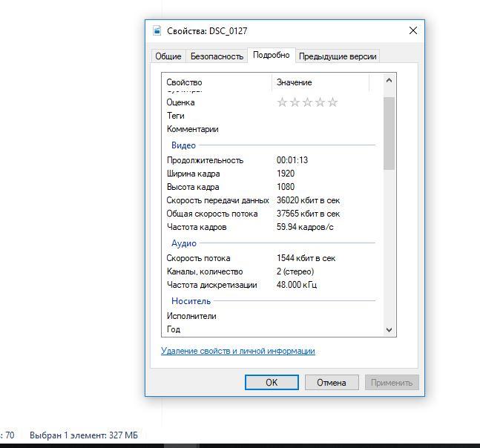Click the Свойство column header
The width and height of the screenshot is (480, 448).
(x=217, y=82)
